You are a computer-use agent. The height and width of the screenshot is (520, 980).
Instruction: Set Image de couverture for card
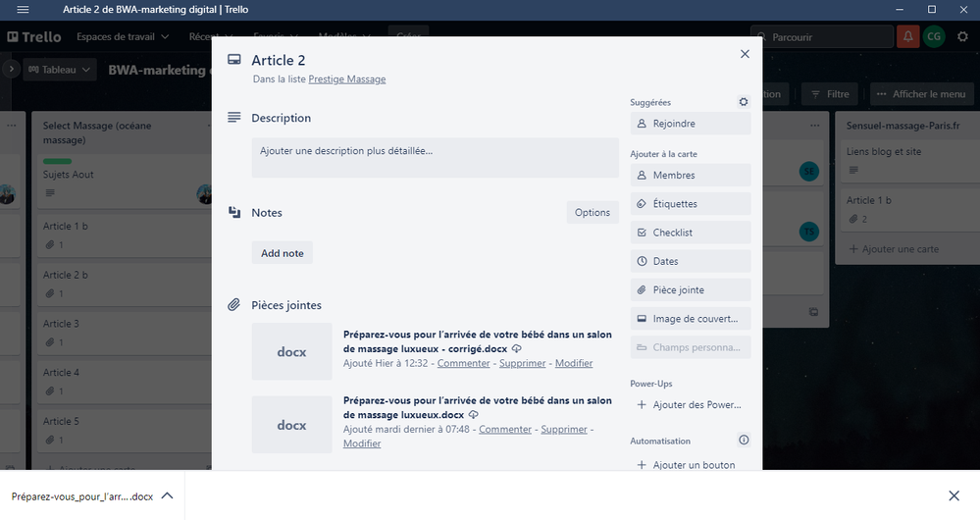690,319
